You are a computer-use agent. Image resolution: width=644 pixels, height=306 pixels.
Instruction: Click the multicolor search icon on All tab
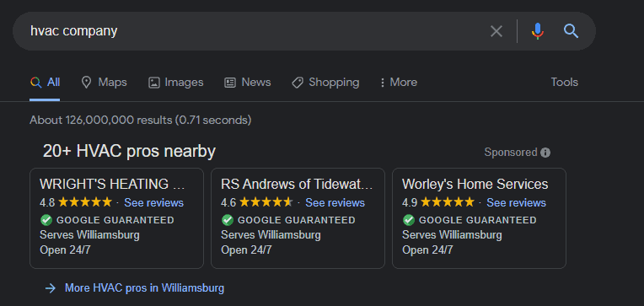35,83
